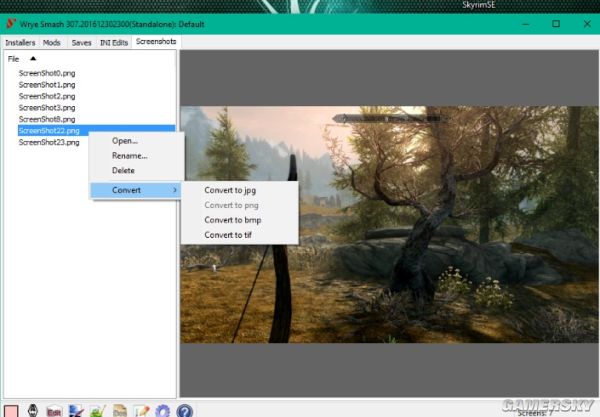Select Rename... from the context menu
The height and width of the screenshot is (417, 600).
point(129,155)
